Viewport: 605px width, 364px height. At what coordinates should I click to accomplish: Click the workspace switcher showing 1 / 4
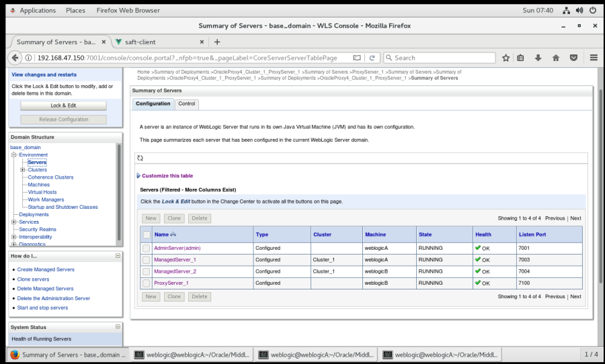point(591,355)
